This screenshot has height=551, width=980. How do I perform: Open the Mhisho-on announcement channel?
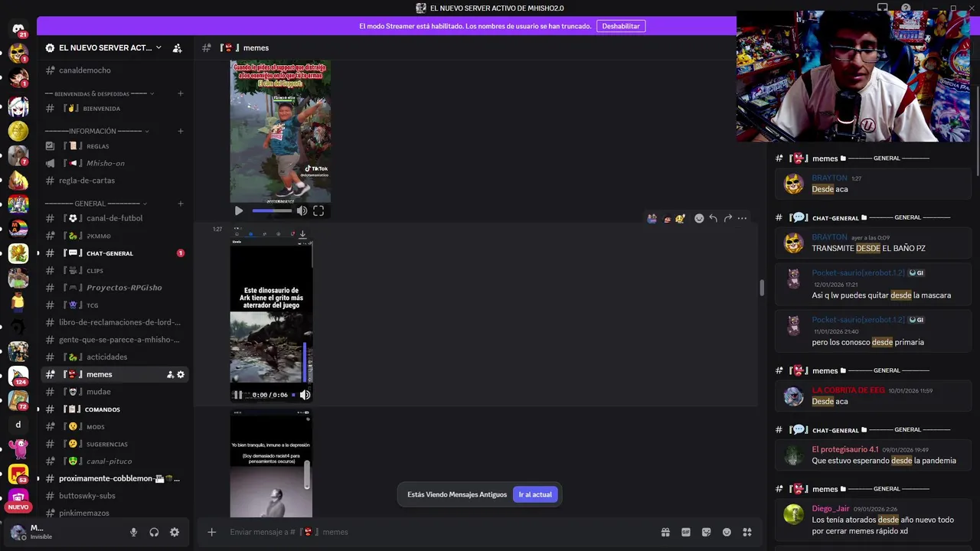click(114, 163)
